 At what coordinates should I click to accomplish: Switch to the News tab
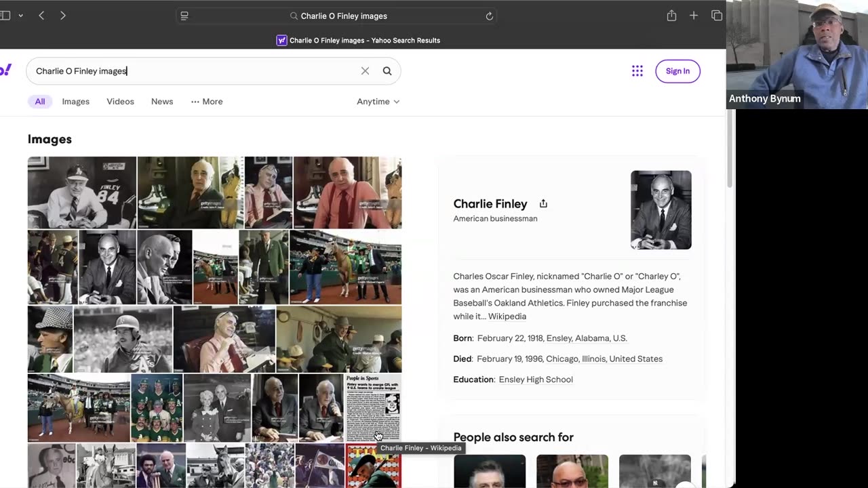point(162,102)
